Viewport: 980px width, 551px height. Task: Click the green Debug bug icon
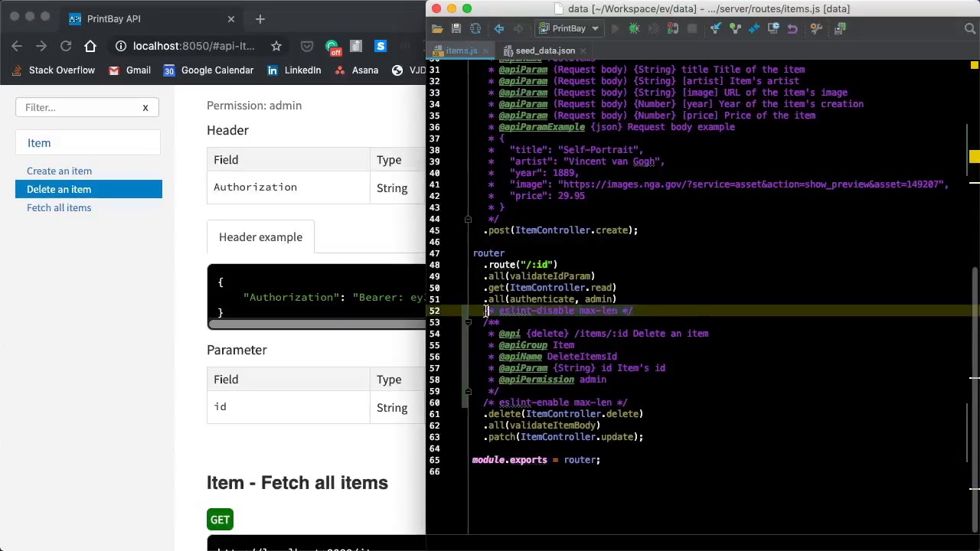click(634, 29)
